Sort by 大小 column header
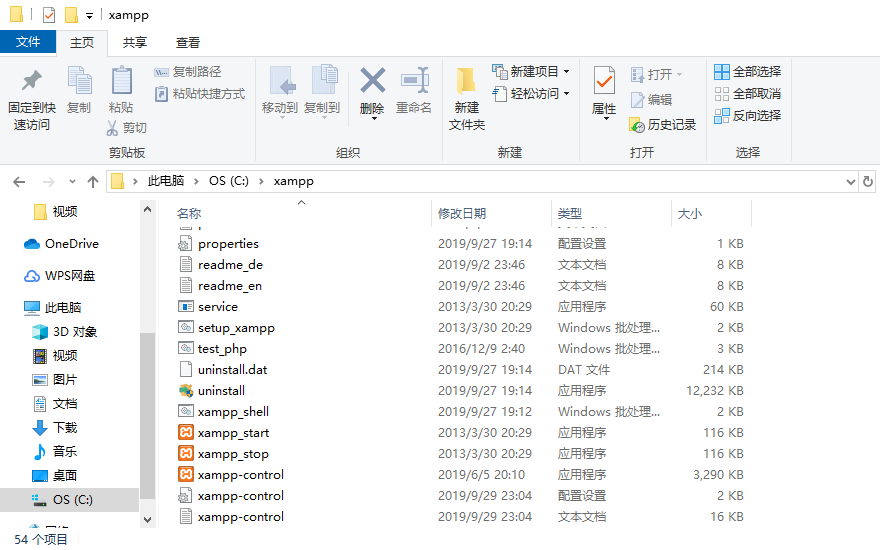Image resolution: width=880 pixels, height=550 pixels. (690, 214)
